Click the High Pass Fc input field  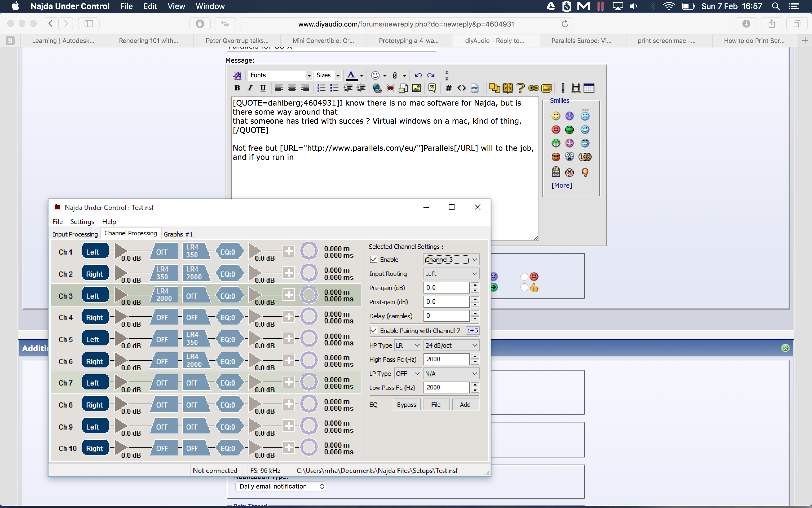click(x=446, y=359)
